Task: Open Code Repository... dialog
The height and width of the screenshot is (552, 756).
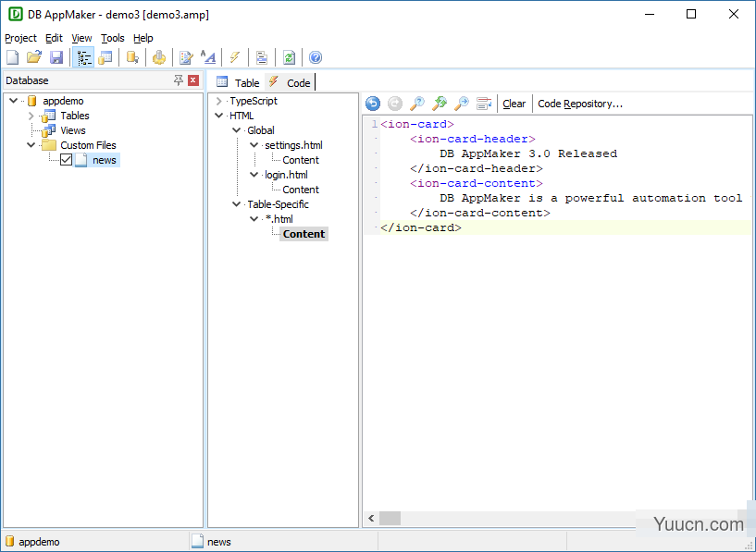Action: point(580,104)
